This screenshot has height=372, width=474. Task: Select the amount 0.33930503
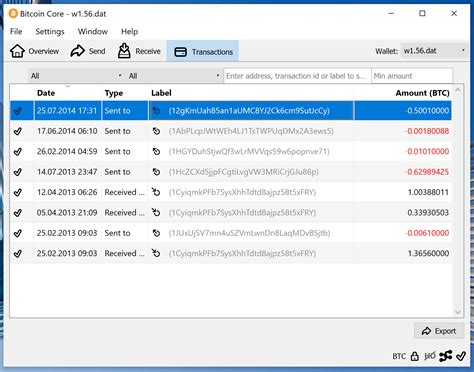click(x=428, y=213)
